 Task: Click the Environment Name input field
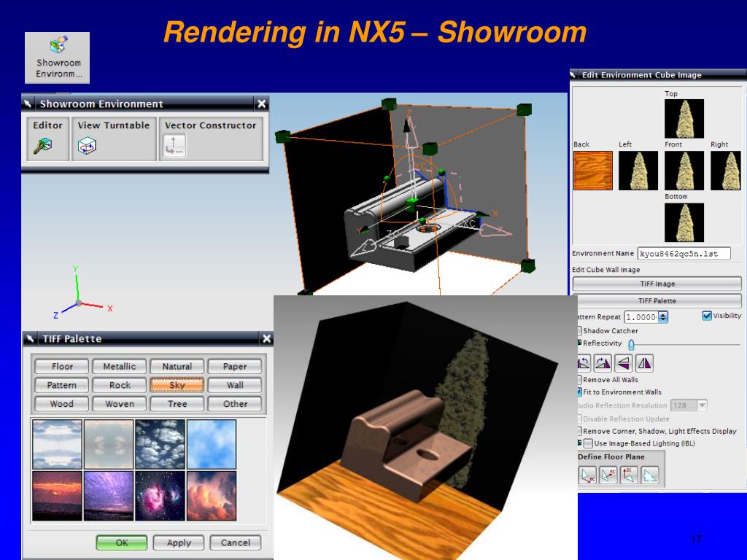[x=684, y=253]
